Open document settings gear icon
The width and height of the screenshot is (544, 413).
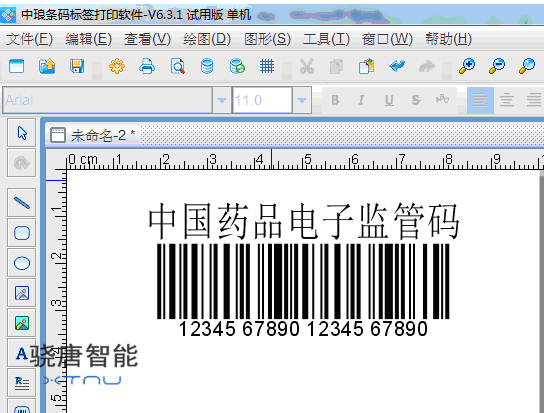[x=117, y=66]
